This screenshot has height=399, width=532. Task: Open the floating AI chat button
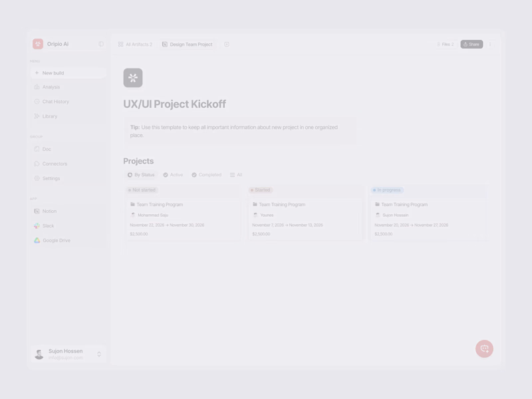(x=484, y=348)
